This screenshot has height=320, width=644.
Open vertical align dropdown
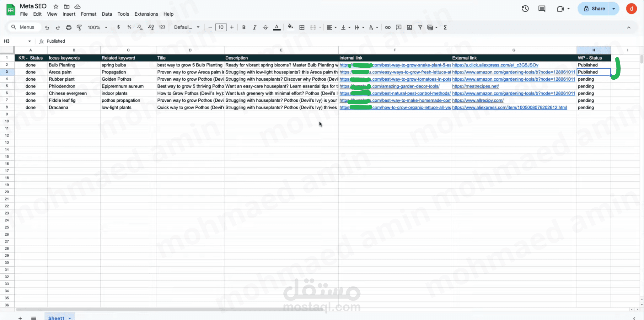pyautogui.click(x=346, y=28)
